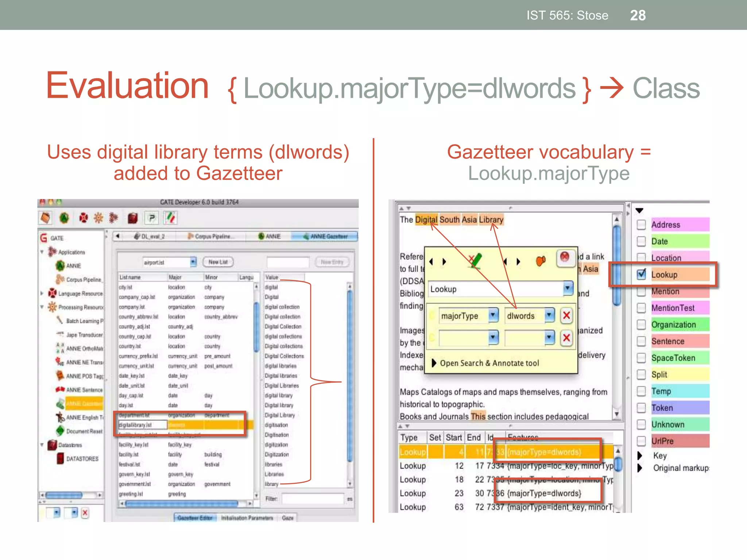Click the ANNIE application icon in resource tree

pos(60,266)
